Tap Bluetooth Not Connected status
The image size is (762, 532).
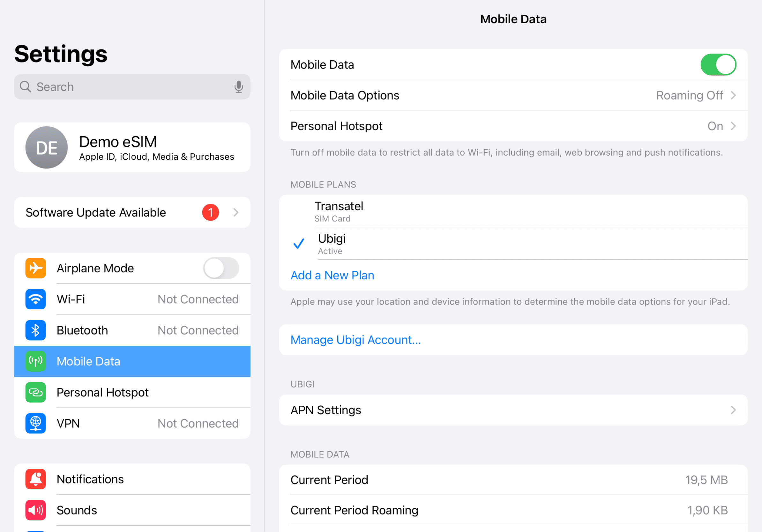[198, 330]
